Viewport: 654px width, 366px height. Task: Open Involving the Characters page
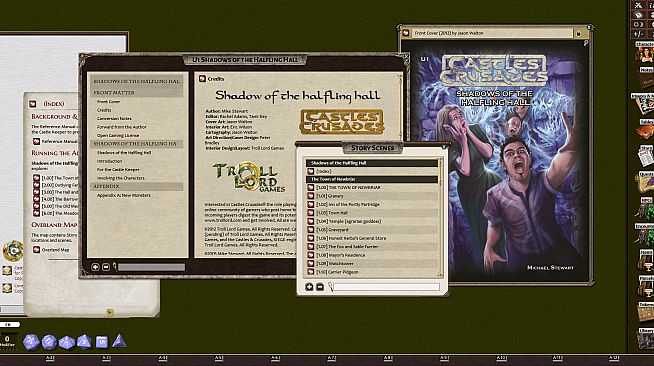click(x=121, y=178)
